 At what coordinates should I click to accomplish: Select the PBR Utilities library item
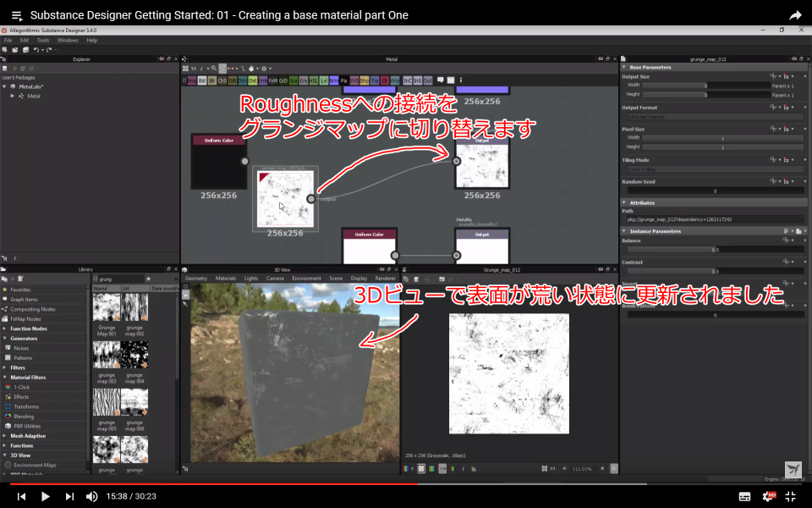coord(27,426)
